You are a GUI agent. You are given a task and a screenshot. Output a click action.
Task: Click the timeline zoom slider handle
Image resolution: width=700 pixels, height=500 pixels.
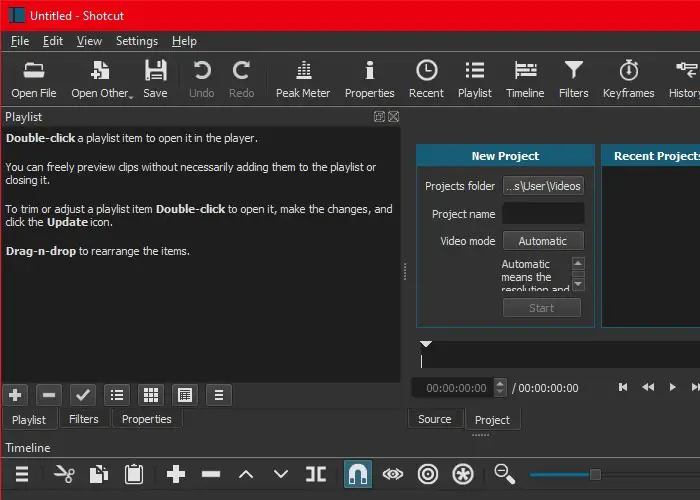[595, 474]
